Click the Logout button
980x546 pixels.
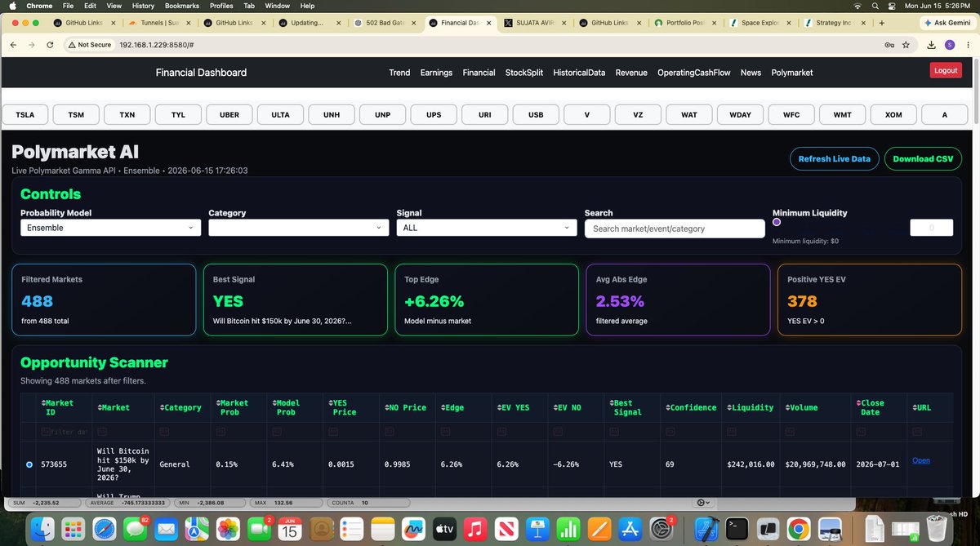[946, 70]
